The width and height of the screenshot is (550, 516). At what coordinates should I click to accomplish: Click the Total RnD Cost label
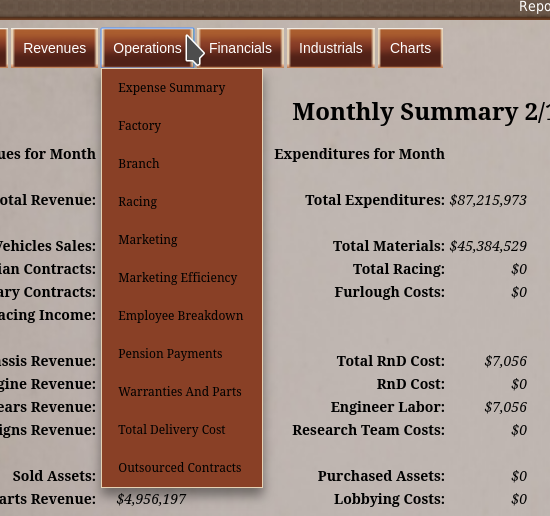[x=391, y=361]
